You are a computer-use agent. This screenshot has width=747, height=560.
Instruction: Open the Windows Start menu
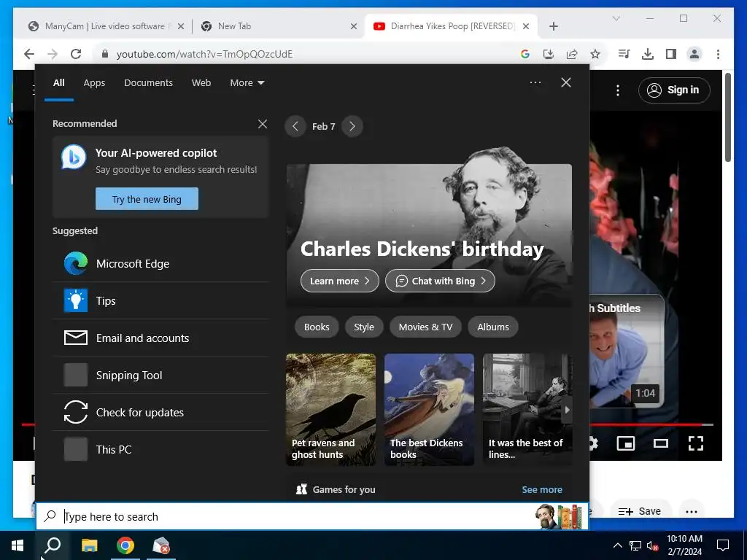click(x=18, y=545)
